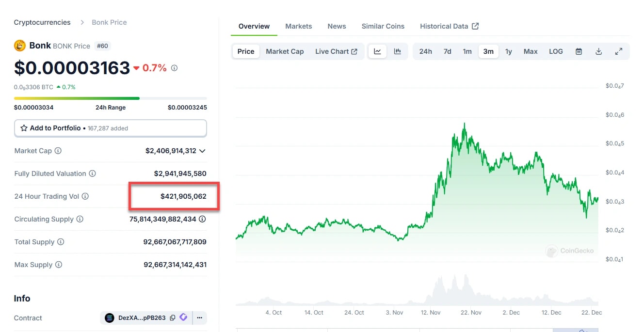Go to the Similar Coins tab
Image resolution: width=644 pixels, height=332 pixels.
(x=383, y=26)
